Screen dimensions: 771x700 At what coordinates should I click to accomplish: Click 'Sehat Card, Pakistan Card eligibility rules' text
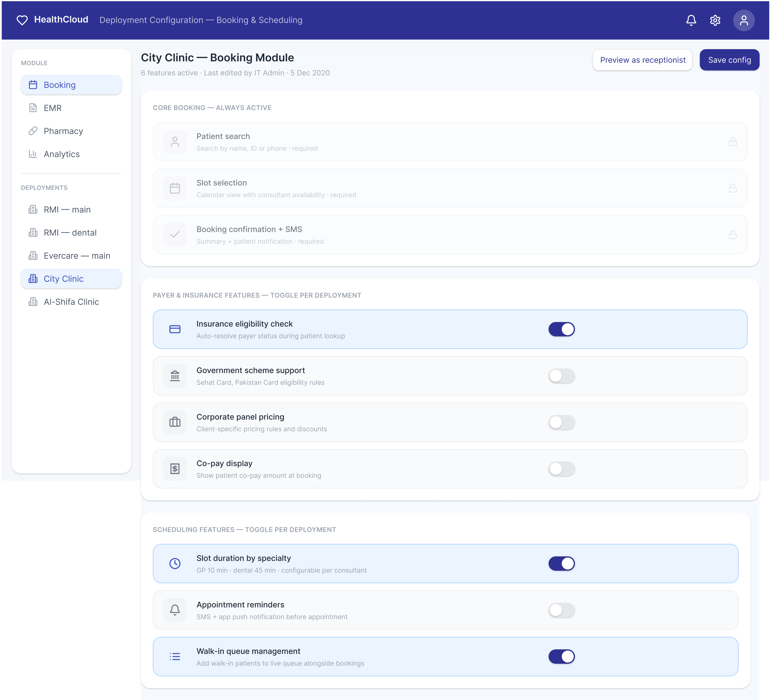tap(260, 382)
